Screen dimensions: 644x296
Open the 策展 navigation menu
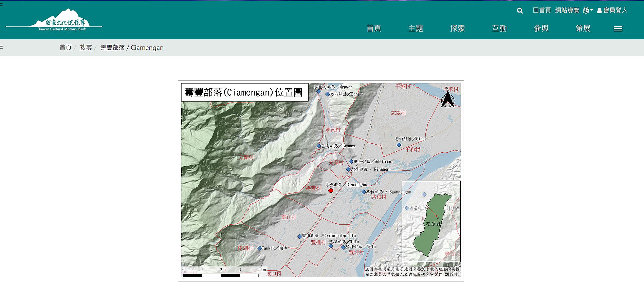[583, 29]
